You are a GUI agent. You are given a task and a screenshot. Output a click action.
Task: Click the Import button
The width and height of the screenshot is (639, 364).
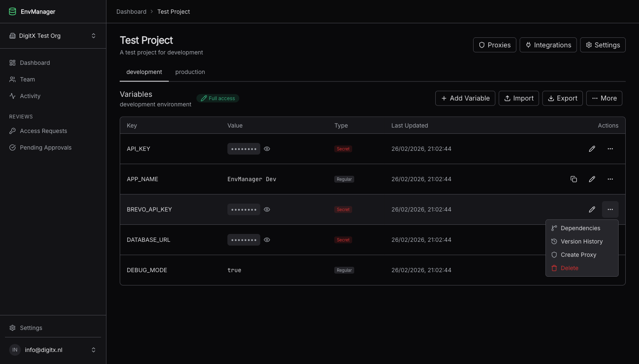pyautogui.click(x=519, y=98)
